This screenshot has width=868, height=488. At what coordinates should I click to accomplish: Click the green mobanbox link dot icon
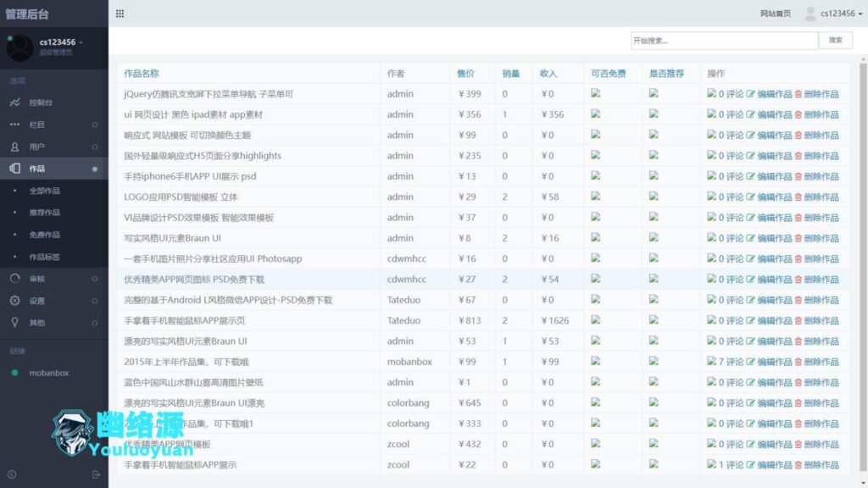click(15, 373)
